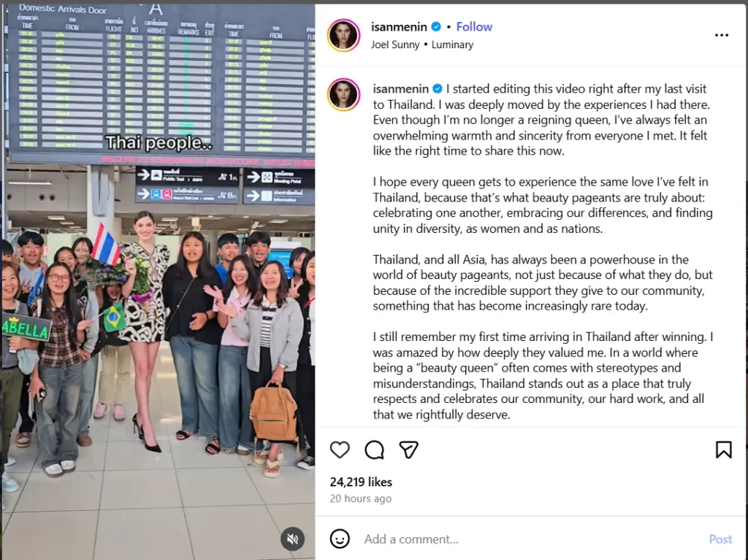Click the caption author avatar
The image size is (748, 560).
point(343,94)
